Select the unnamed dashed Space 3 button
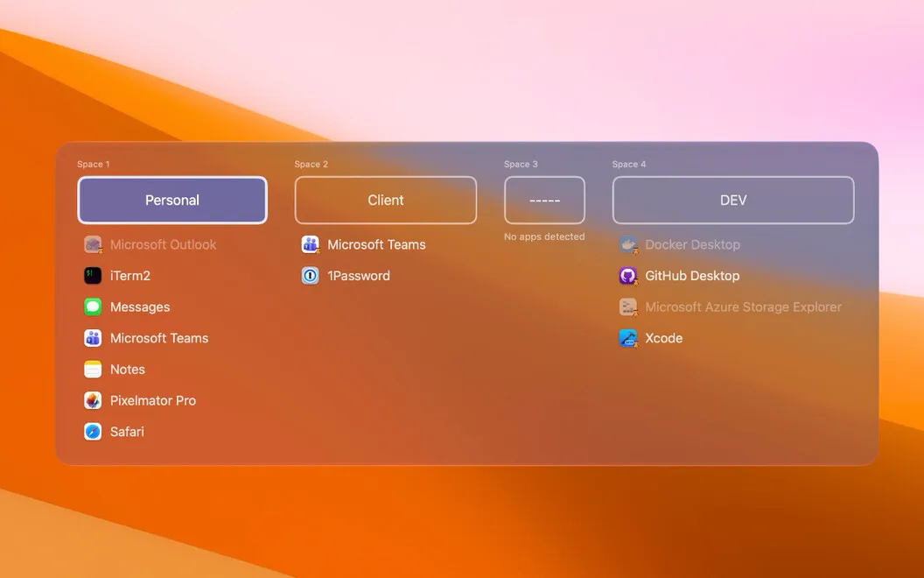Image resolution: width=924 pixels, height=578 pixels. [544, 200]
